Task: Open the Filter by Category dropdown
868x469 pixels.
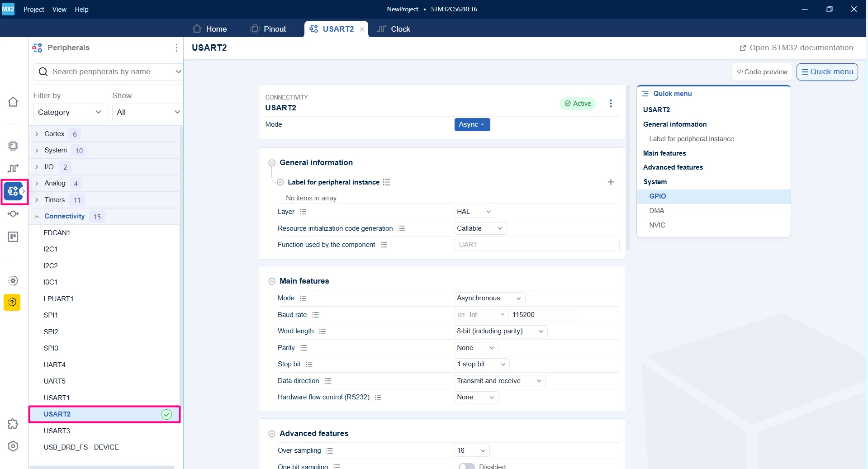Action: 71,112
